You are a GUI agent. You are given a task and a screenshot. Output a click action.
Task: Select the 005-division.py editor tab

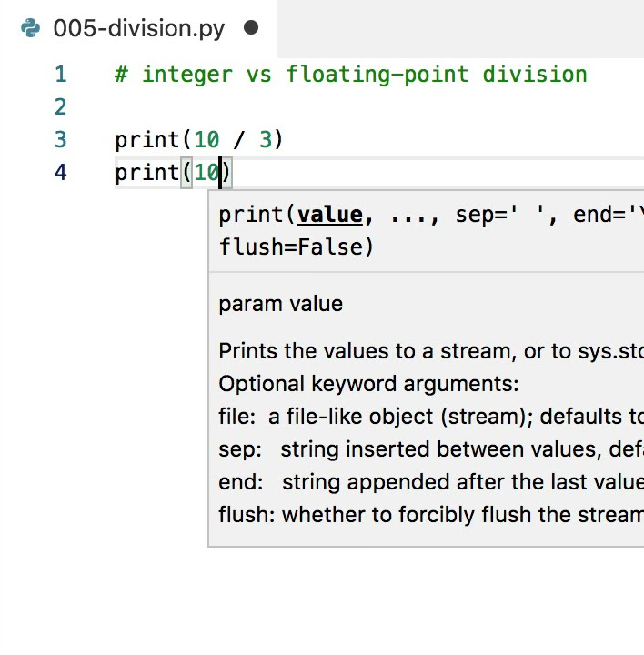138,28
